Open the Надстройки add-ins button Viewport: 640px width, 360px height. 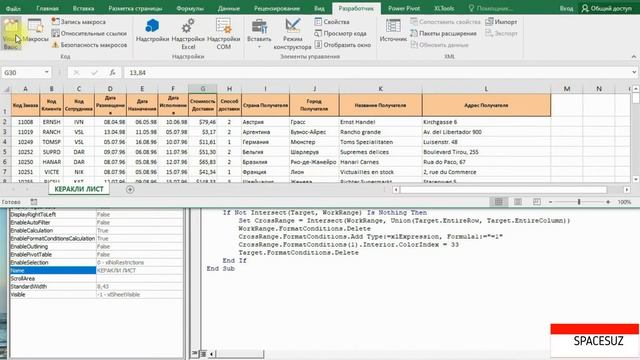(x=152, y=31)
